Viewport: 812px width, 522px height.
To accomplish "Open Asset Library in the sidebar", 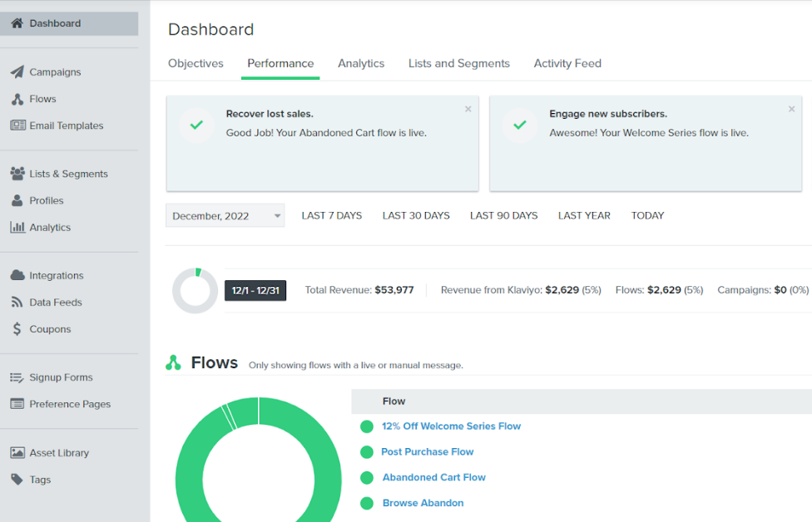I will pos(59,453).
